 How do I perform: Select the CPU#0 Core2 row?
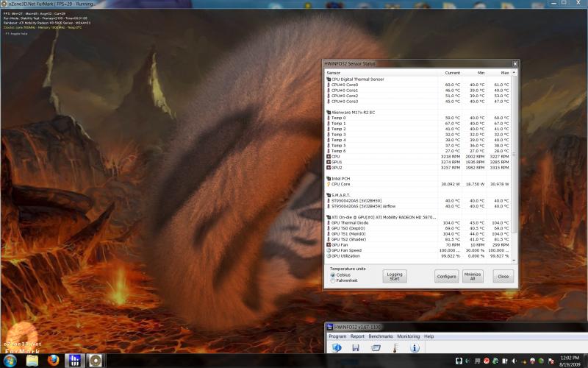pyautogui.click(x=417, y=96)
